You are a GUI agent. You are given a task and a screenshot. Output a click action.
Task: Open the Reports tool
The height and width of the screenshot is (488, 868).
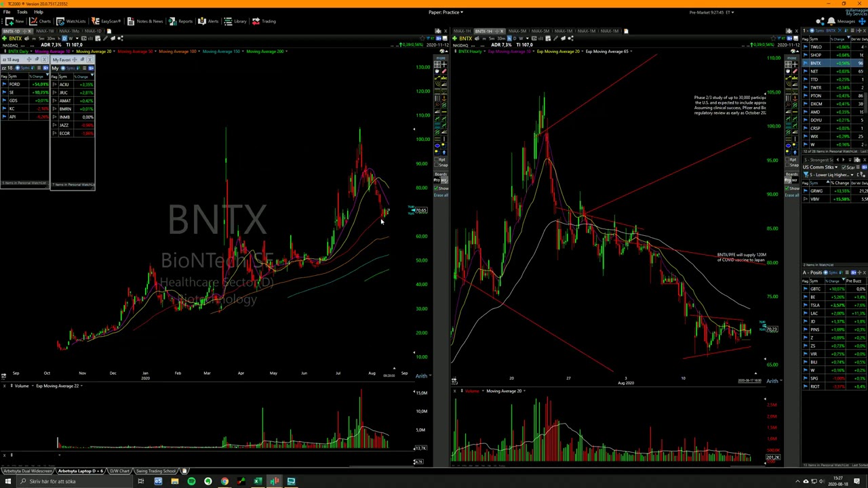tap(180, 21)
